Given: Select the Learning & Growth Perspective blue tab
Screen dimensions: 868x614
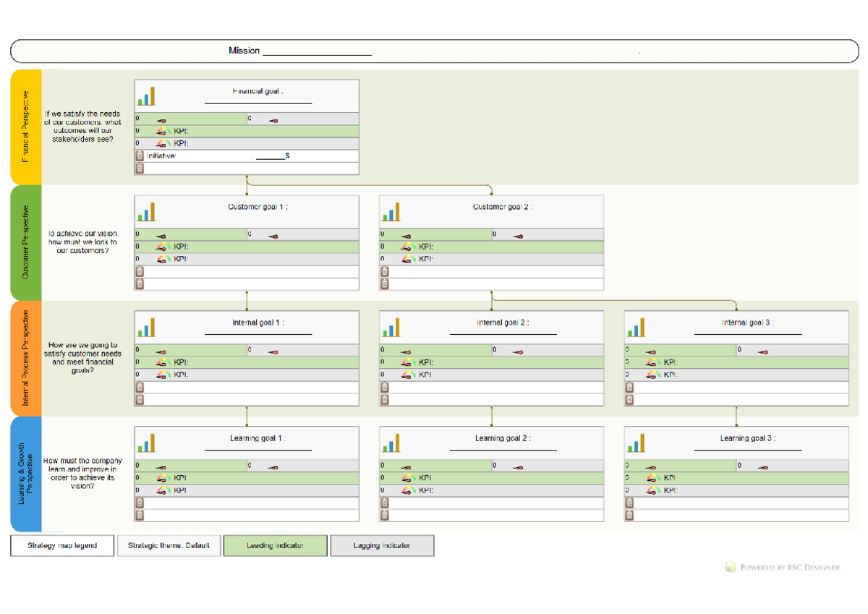Looking at the screenshot, I should 26,474.
